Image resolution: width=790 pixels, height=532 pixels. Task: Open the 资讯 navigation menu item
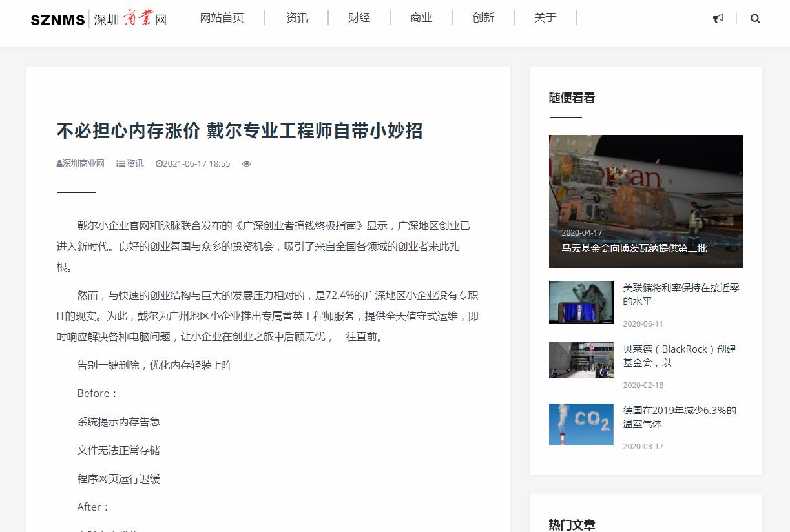297,17
